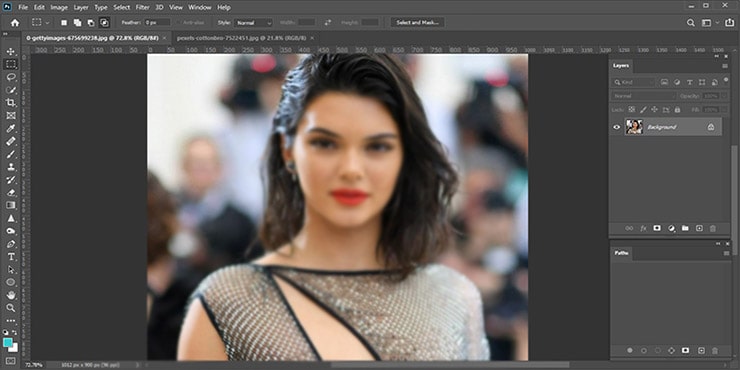Screen dimensions: 740x370
Task: Select the Zoom tool in toolbar
Action: pos(11,308)
